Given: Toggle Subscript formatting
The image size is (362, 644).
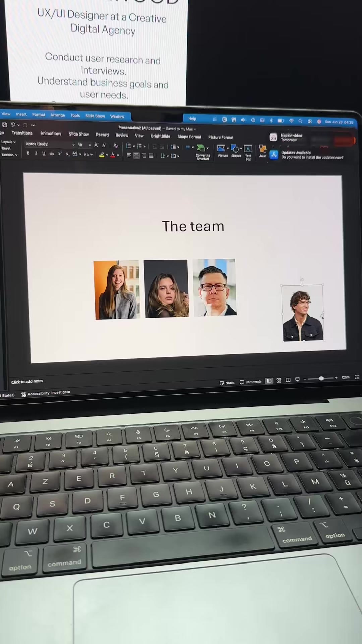Looking at the screenshot, I should pos(67,154).
